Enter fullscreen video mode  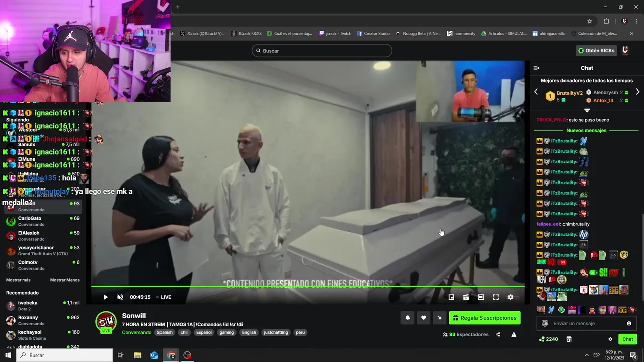click(496, 297)
